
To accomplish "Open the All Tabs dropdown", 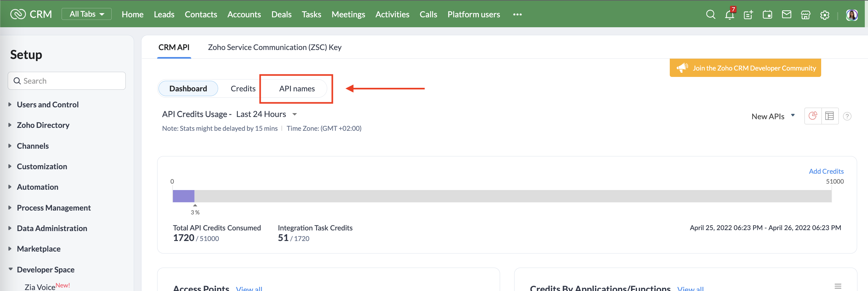I will (x=87, y=14).
